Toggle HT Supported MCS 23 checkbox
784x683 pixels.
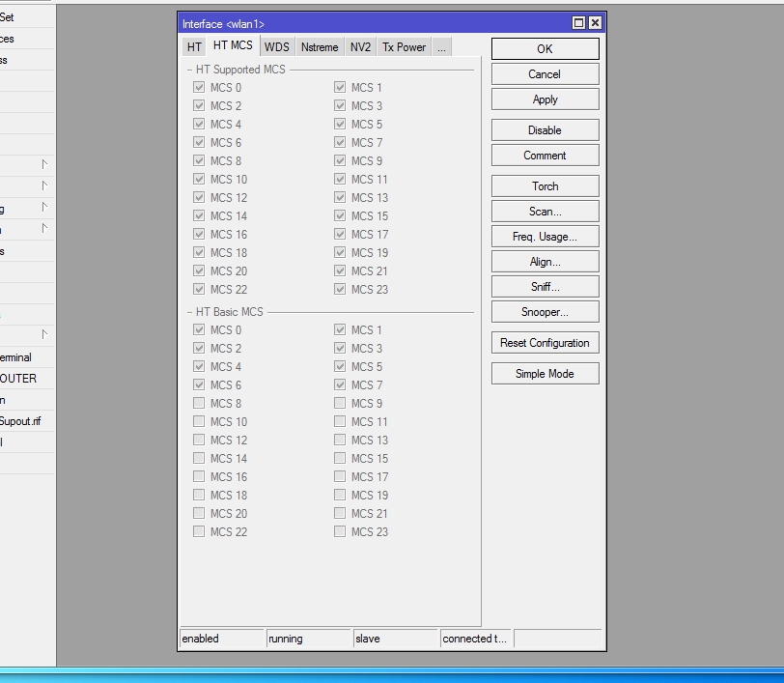(x=340, y=289)
